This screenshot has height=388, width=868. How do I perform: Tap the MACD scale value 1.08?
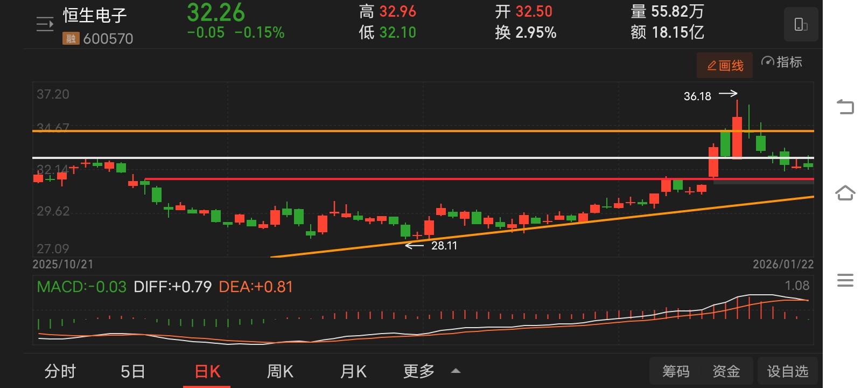[797, 286]
